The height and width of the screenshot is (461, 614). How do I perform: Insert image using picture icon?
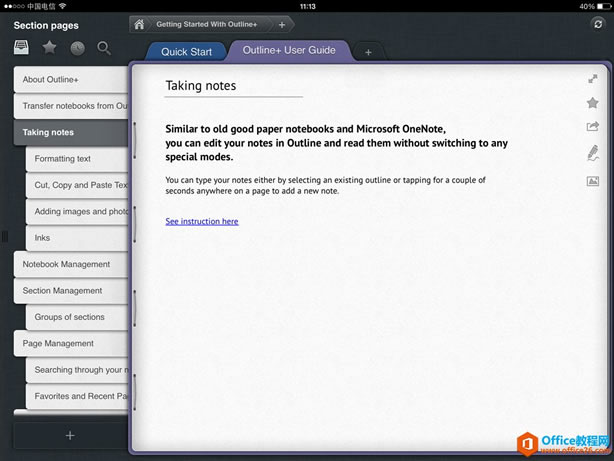click(592, 181)
